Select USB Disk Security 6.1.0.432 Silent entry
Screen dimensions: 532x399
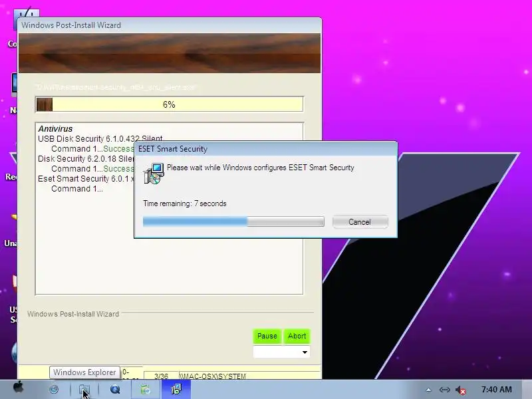click(x=100, y=138)
